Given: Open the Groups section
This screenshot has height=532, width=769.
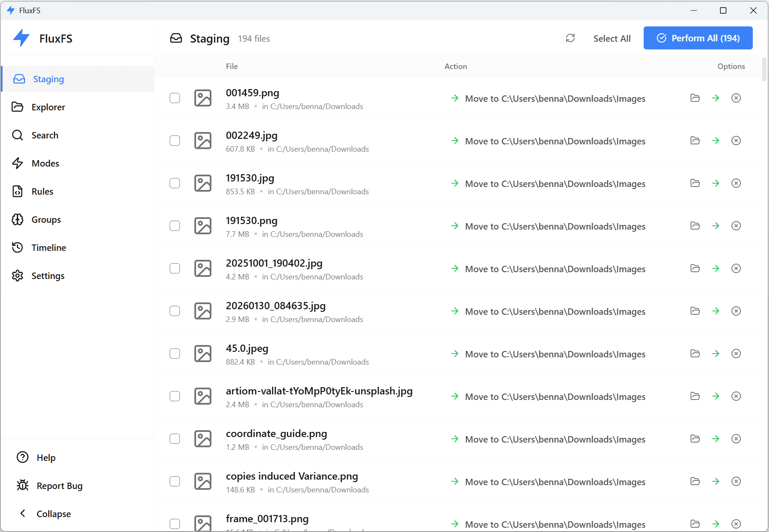Looking at the screenshot, I should coord(46,219).
